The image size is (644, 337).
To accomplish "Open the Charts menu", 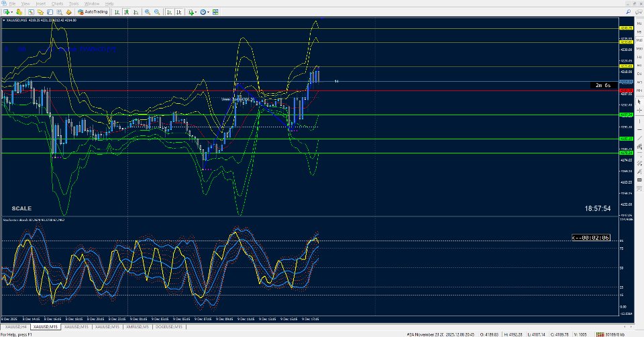I will coord(57,4).
